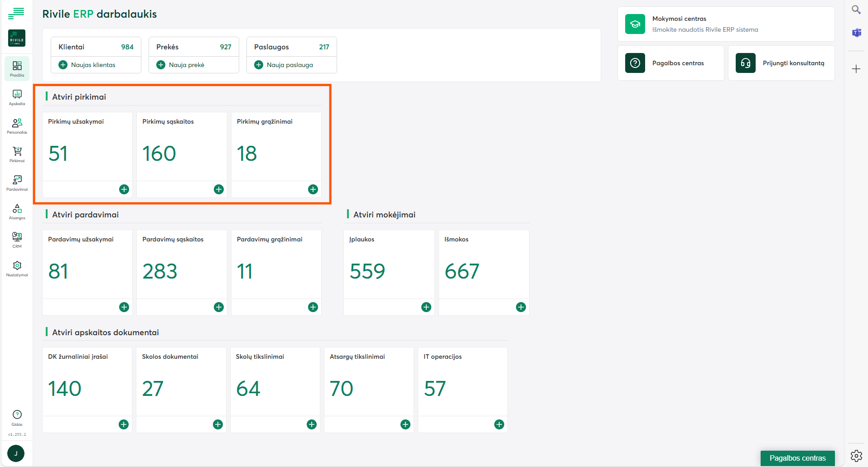Open the Atsargos sidebar section

(17, 211)
